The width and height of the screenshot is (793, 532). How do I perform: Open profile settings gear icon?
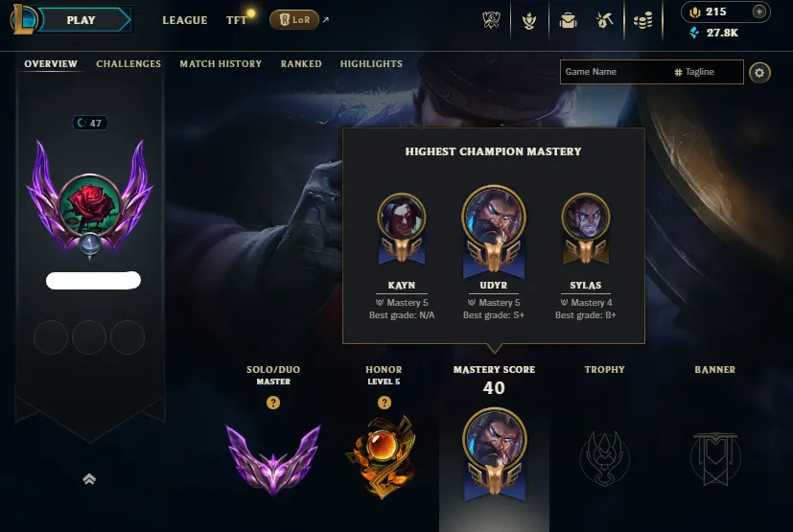coord(759,72)
